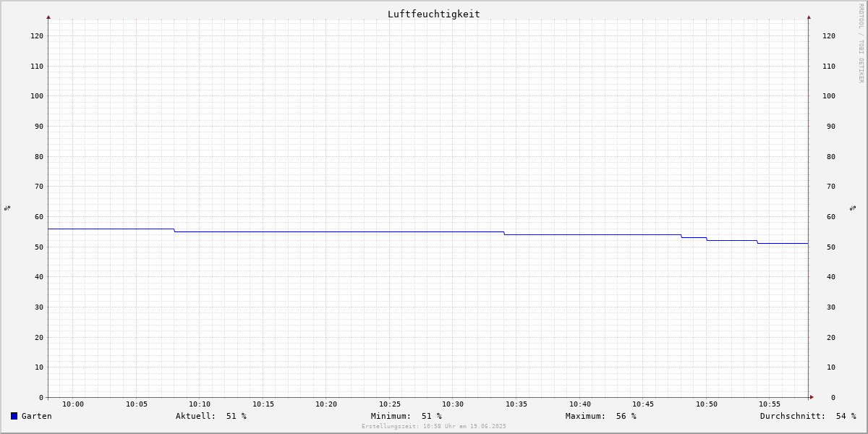
Task: Click the Erstellungszeit timestamp footer text
Action: [x=434, y=427]
